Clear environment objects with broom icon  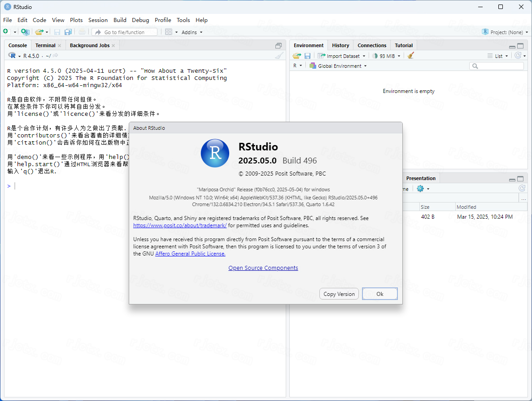410,55
